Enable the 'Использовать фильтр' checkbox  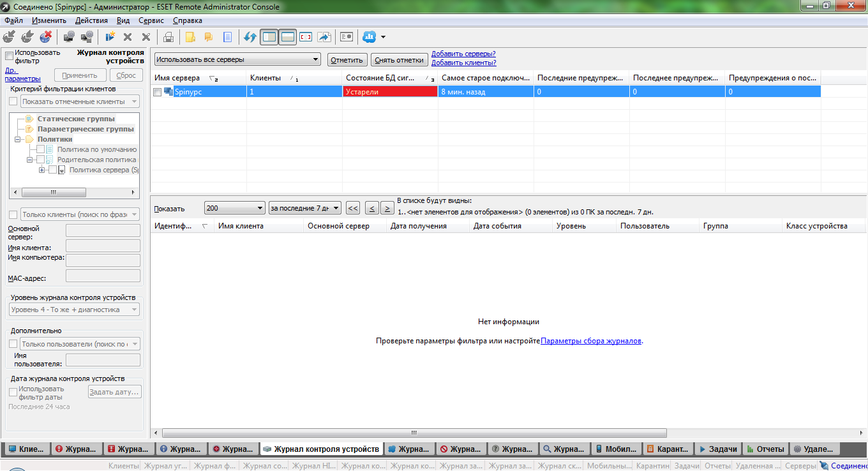(x=9, y=56)
